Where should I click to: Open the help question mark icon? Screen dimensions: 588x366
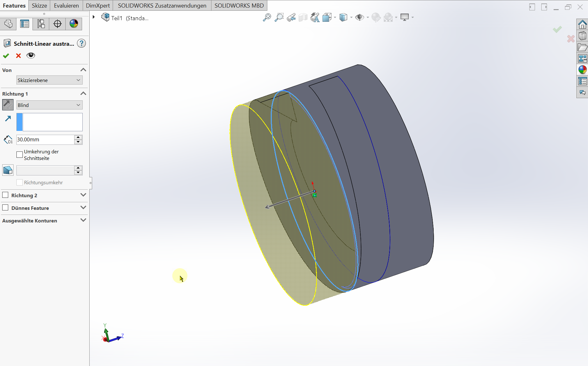click(81, 44)
